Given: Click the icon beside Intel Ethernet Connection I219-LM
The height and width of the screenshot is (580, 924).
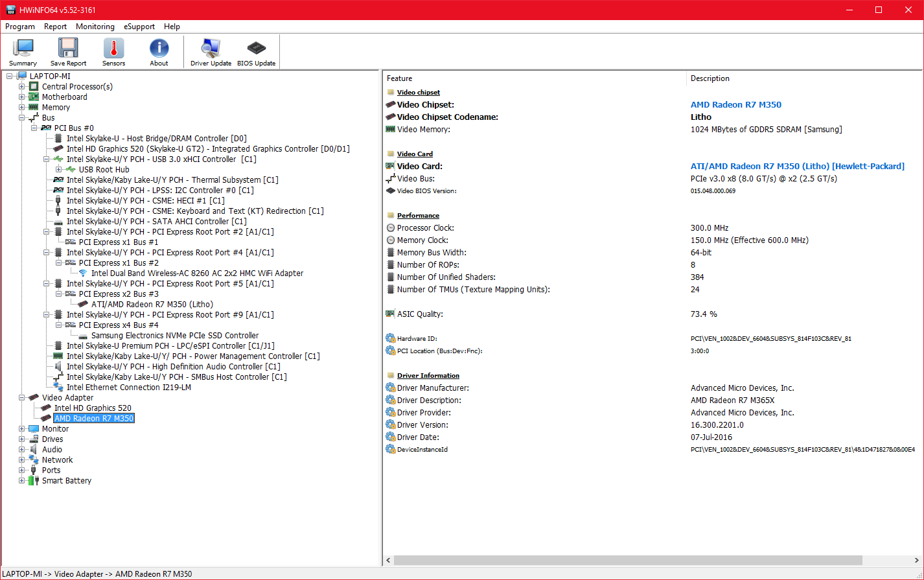Looking at the screenshot, I should 58,387.
